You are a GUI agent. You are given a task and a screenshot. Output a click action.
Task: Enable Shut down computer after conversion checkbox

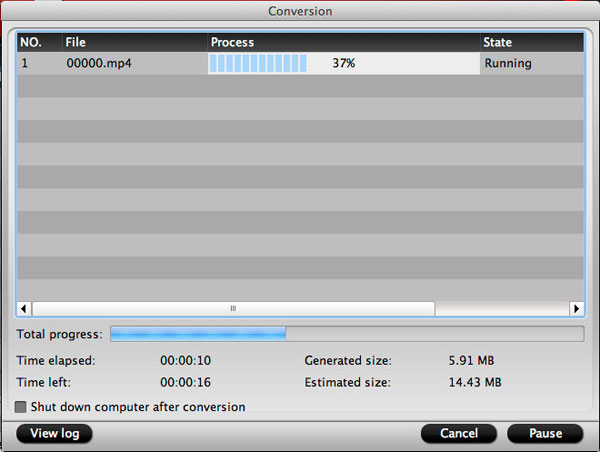(21, 407)
